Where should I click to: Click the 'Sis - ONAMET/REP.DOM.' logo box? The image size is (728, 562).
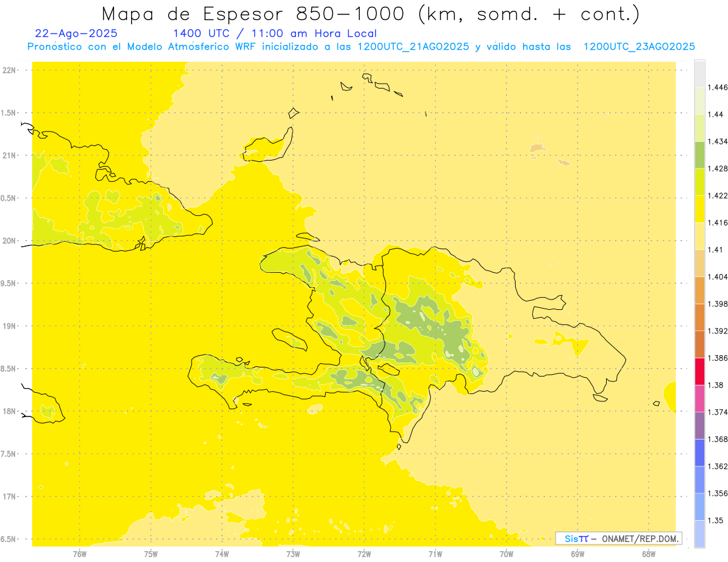(619, 538)
